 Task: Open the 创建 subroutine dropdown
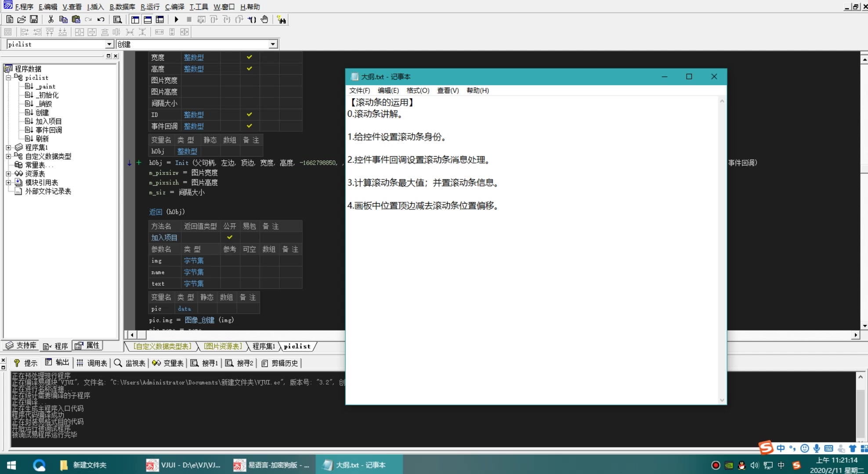(273, 44)
